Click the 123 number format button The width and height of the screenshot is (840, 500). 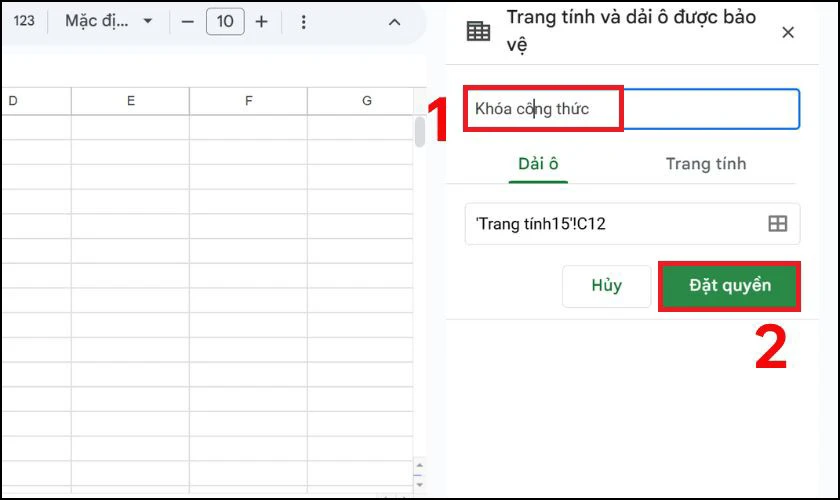pyautogui.click(x=24, y=21)
